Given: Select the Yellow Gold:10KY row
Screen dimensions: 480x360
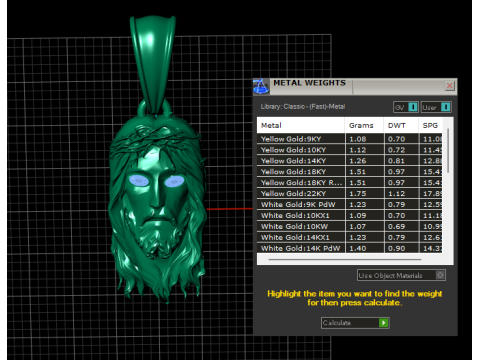Looking at the screenshot, I should (350, 150).
